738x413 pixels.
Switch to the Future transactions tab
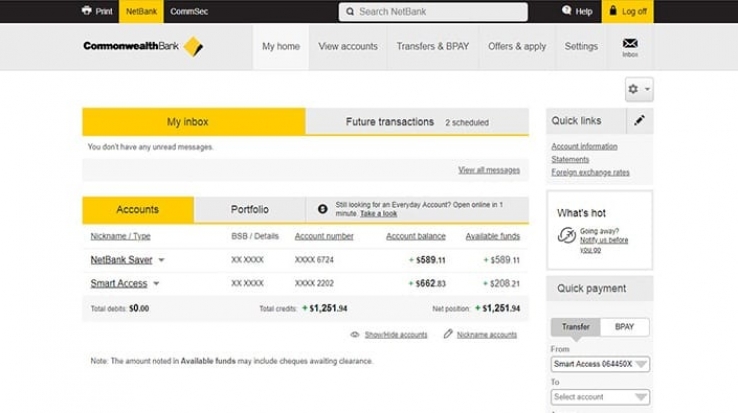pos(416,122)
